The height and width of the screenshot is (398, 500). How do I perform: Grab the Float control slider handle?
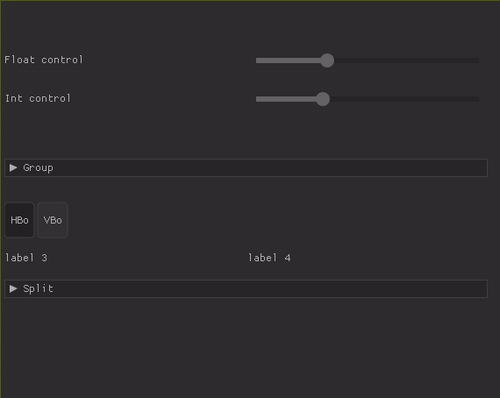327,60
